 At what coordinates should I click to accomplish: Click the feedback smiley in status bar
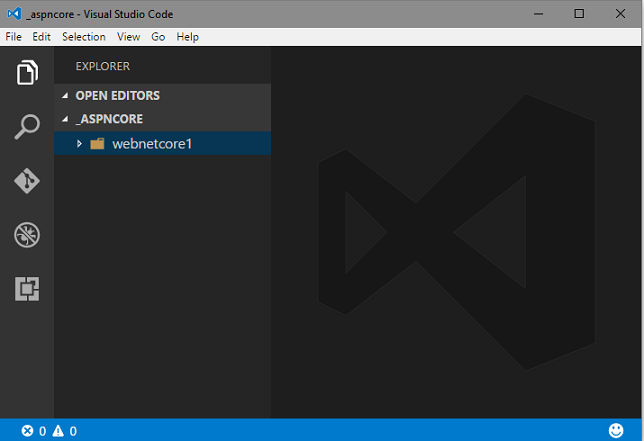616,430
